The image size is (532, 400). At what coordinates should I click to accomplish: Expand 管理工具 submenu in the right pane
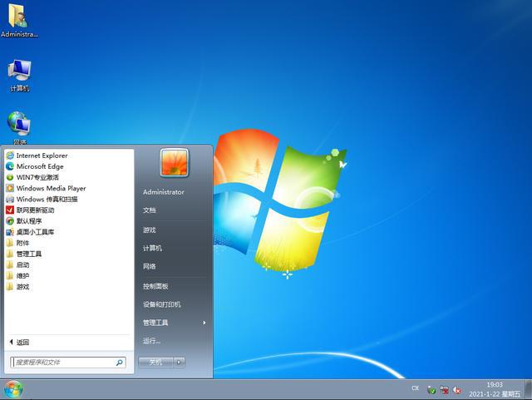(174, 323)
